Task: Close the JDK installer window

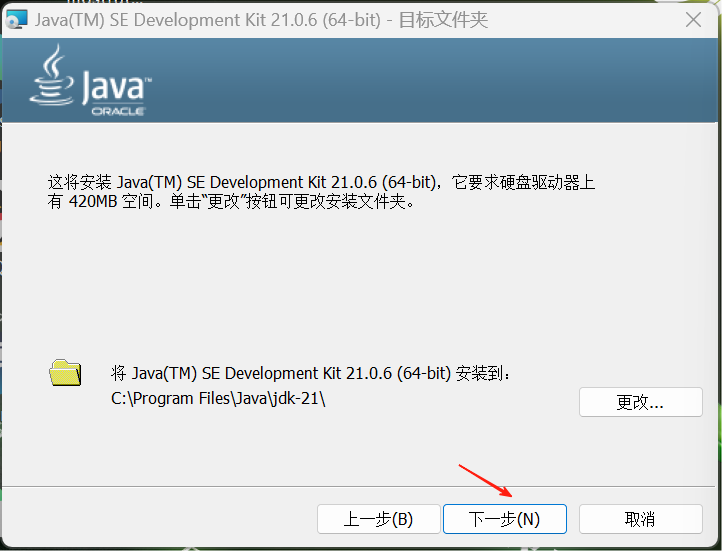Action: (x=693, y=20)
